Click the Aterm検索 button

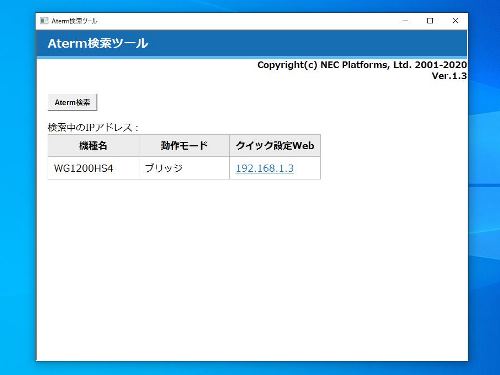[x=72, y=102]
